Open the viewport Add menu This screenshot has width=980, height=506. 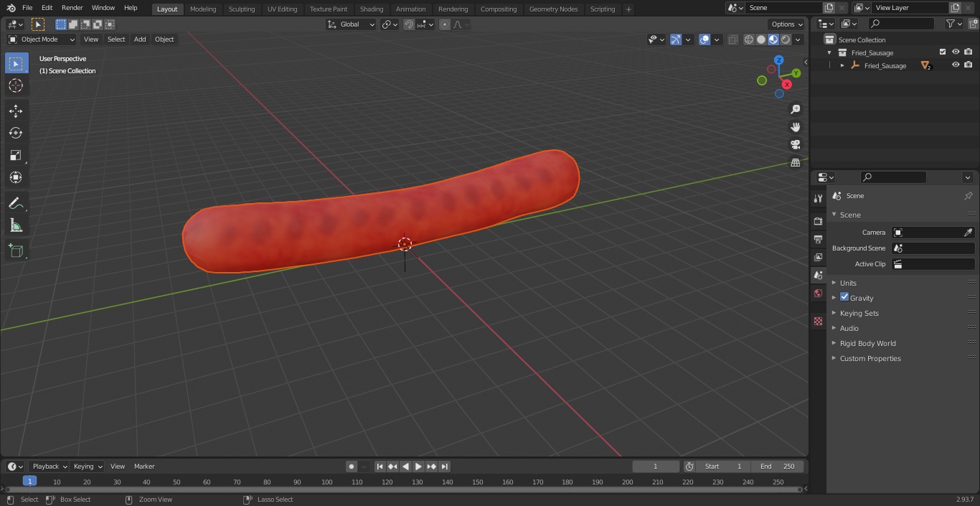tap(140, 39)
